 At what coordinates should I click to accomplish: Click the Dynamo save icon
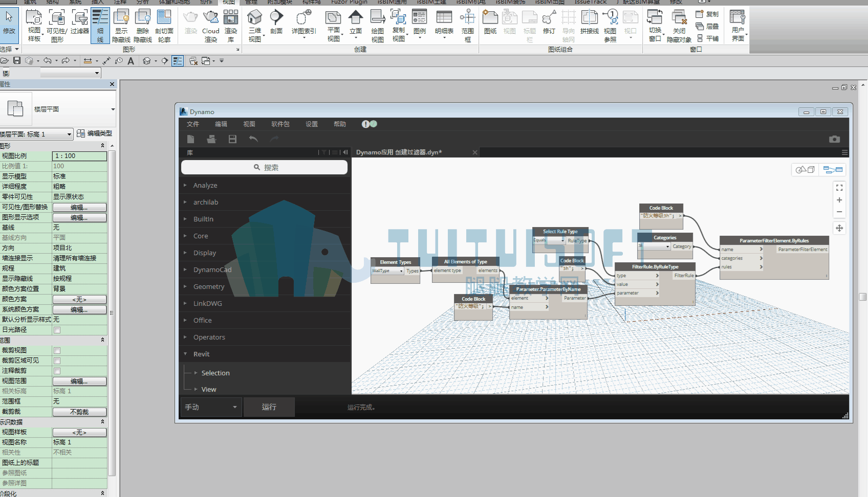pyautogui.click(x=232, y=139)
